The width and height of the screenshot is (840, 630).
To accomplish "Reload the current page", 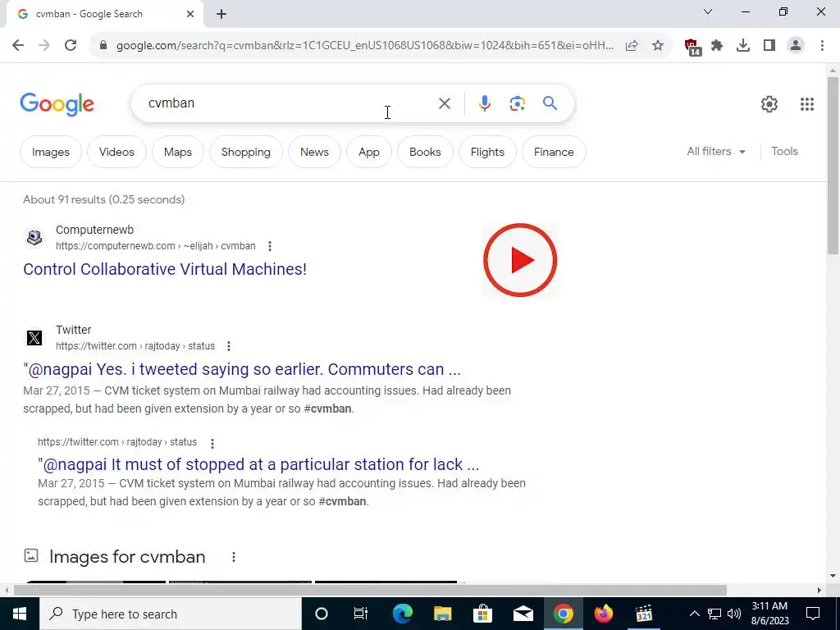I will click(x=71, y=45).
